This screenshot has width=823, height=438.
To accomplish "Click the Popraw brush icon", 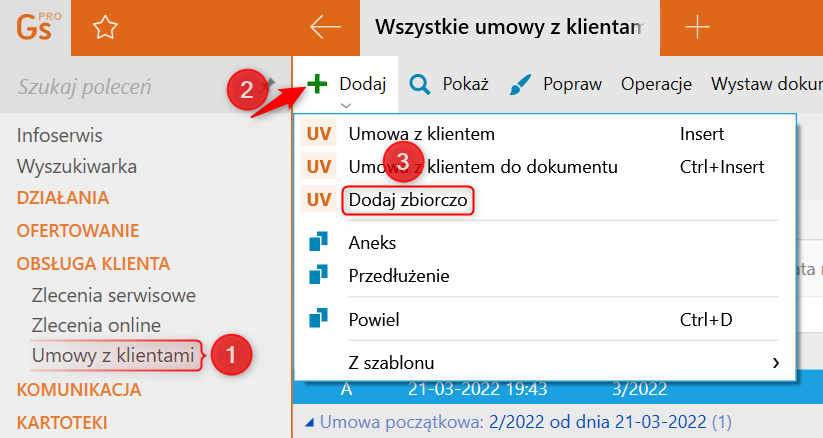I will pyautogui.click(x=521, y=84).
